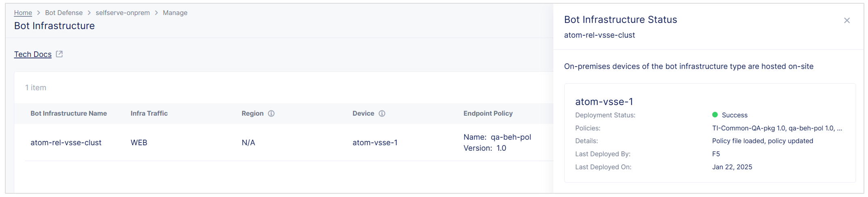Show the Region column info tooltip icon
This screenshot has width=868, height=197.
tap(271, 113)
